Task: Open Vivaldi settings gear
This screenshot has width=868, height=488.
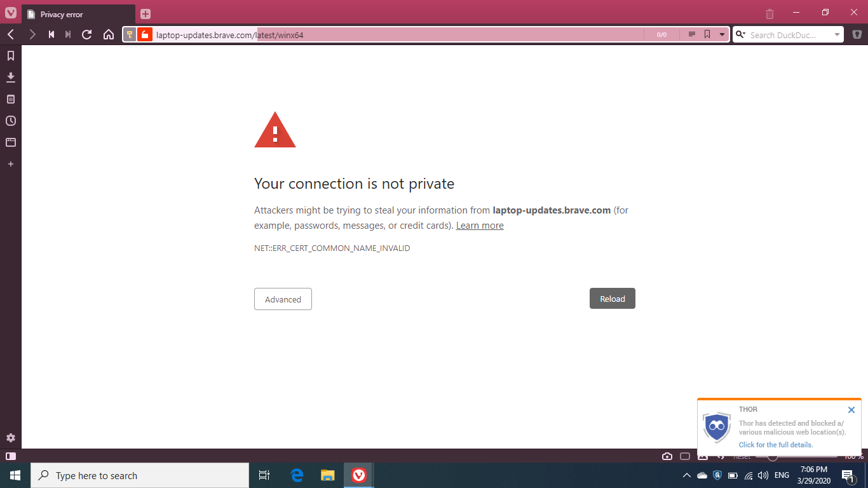Action: [x=11, y=438]
